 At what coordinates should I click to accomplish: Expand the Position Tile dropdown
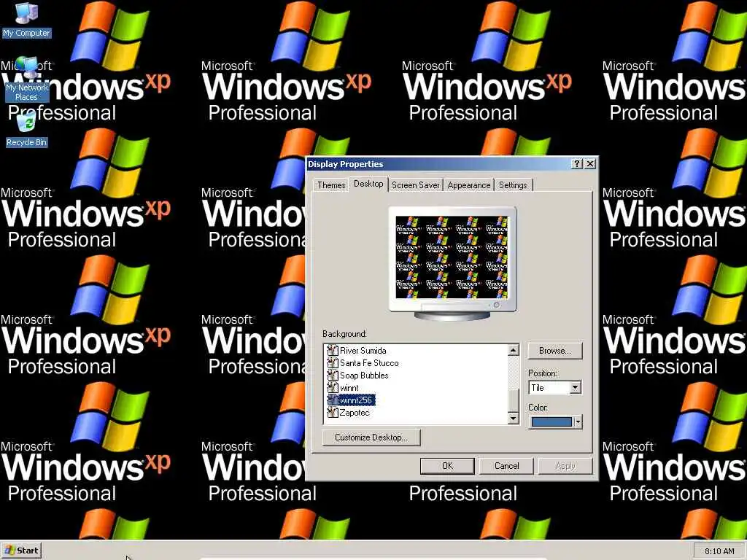pos(575,388)
